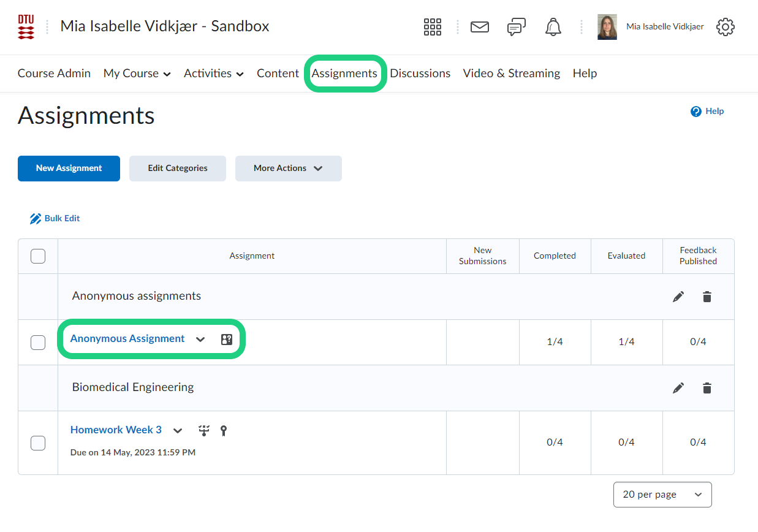
Task: Check the Anonymous Assignment row checkbox
Action: pos(38,342)
